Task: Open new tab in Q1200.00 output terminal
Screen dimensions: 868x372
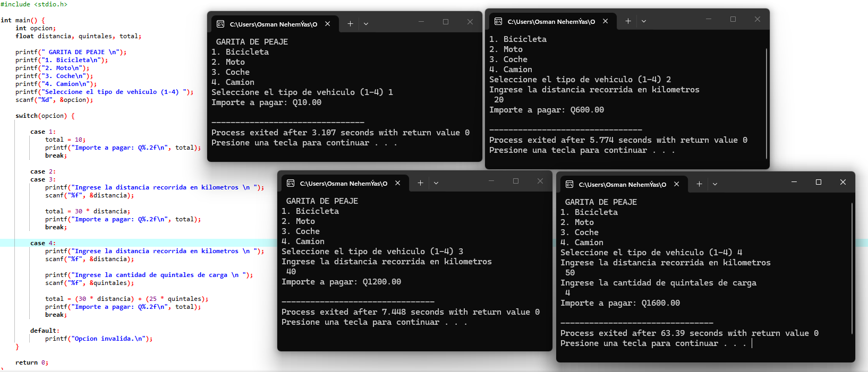Action: click(x=420, y=183)
